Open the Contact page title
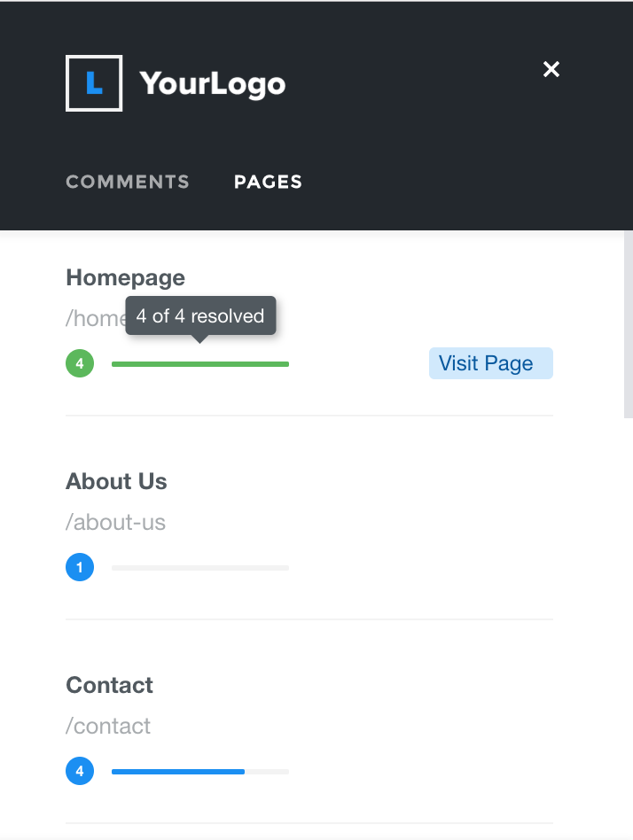Image resolution: width=633 pixels, height=840 pixels. click(109, 685)
